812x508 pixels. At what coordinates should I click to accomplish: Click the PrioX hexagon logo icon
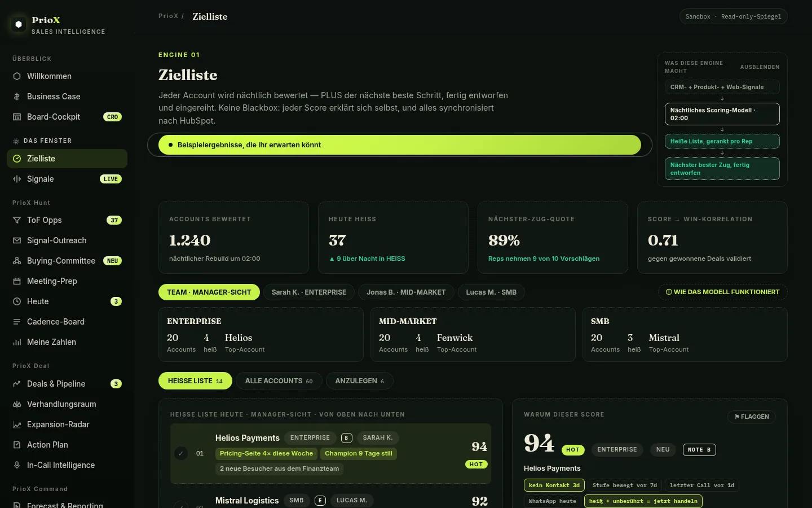point(19,24)
